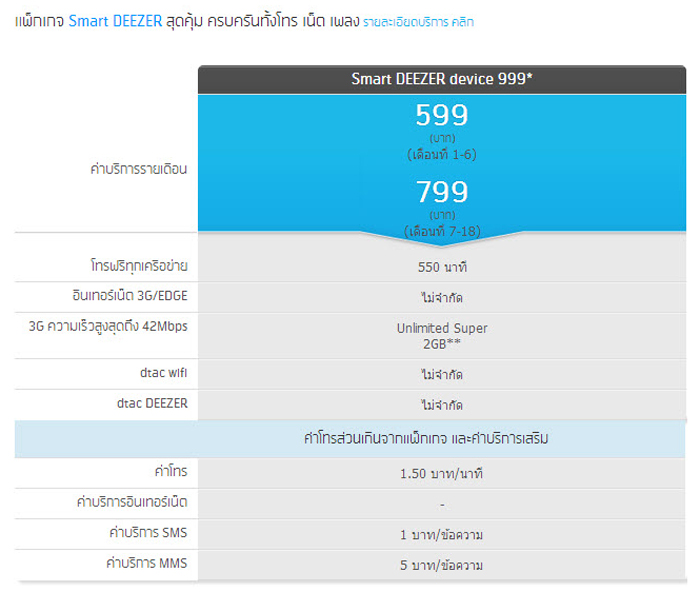Select the โทรฟรีทุกเครือข่าย row label
This screenshot has width=700, height=592.
tap(137, 267)
